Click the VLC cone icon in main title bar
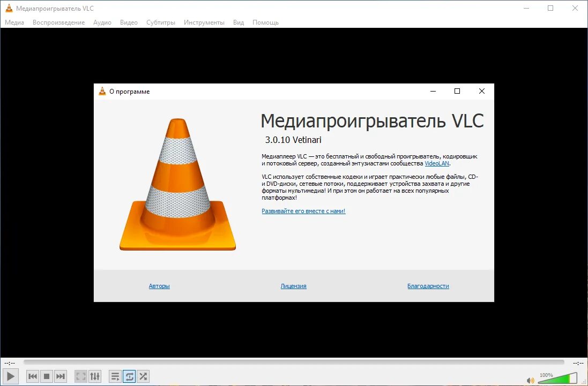The height and width of the screenshot is (386, 588). pos(9,8)
